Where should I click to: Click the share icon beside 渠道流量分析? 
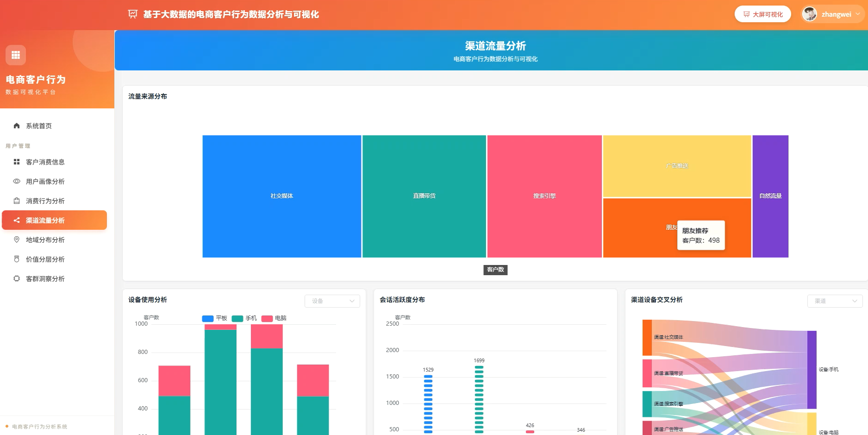tap(17, 220)
